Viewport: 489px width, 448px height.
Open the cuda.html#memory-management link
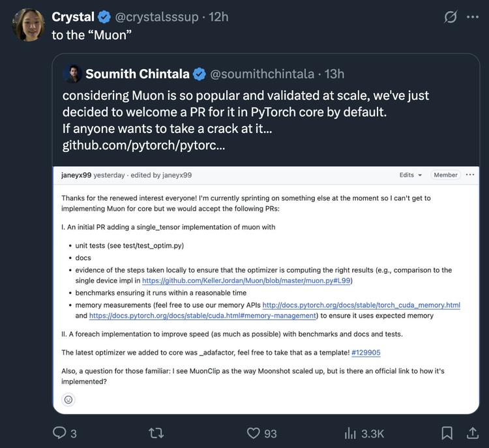pyautogui.click(x=203, y=316)
